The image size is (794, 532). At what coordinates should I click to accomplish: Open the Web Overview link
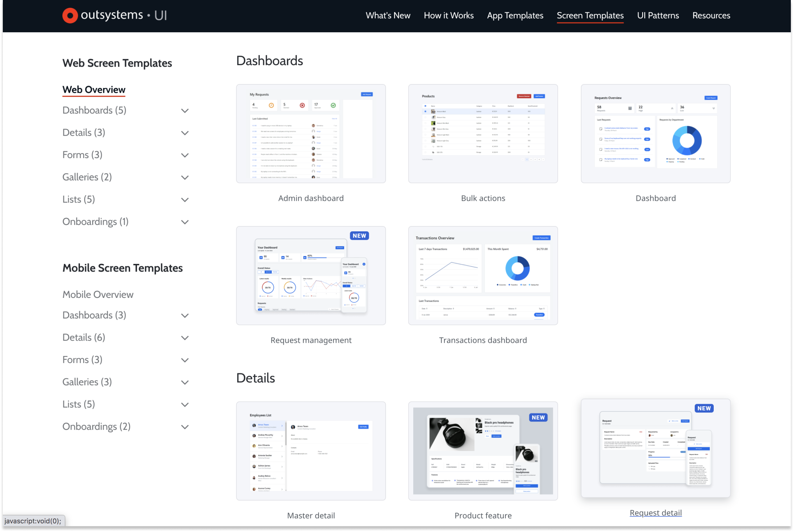pos(94,89)
